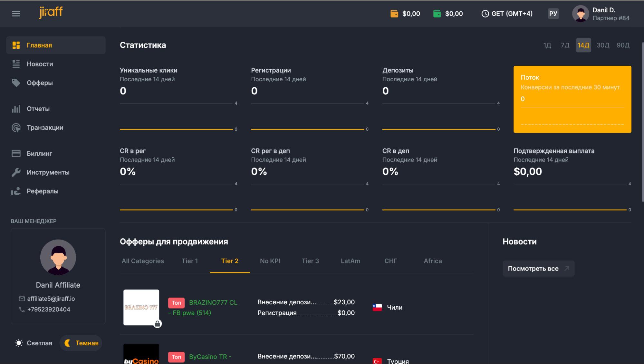This screenshot has width=644, height=364.
Task: Click the page vertical scrollbar
Action: (x=642, y=123)
